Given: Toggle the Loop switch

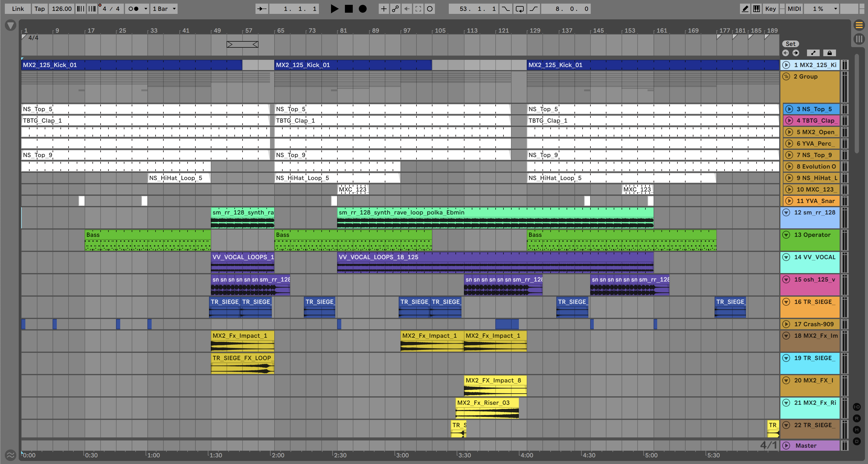Looking at the screenshot, I should pos(519,9).
